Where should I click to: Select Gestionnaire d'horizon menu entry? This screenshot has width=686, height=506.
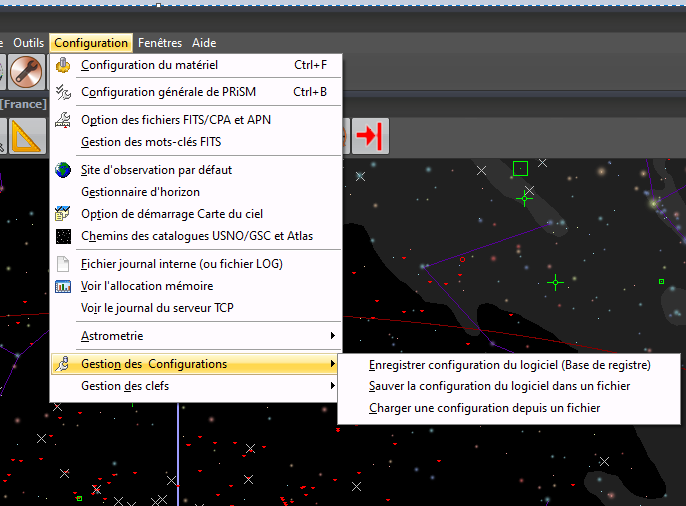[140, 192]
